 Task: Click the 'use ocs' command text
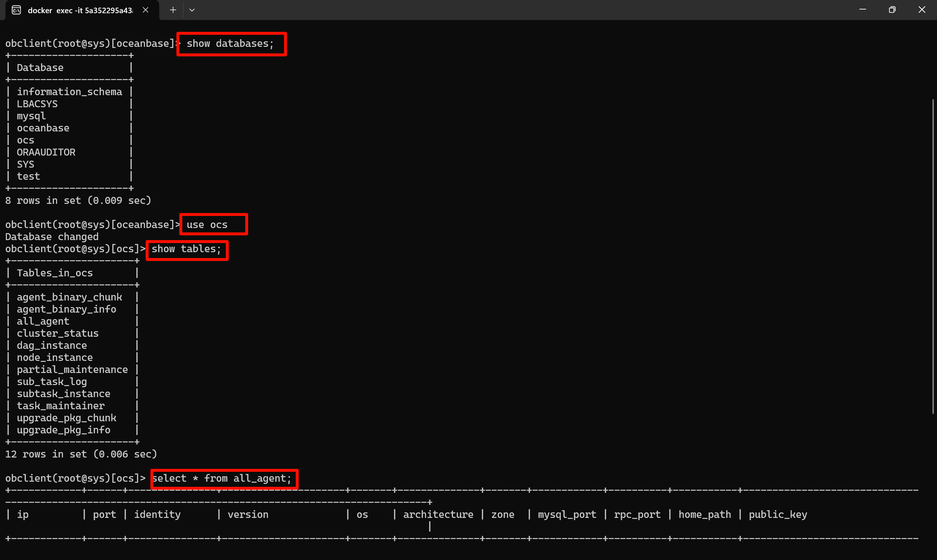click(x=207, y=225)
